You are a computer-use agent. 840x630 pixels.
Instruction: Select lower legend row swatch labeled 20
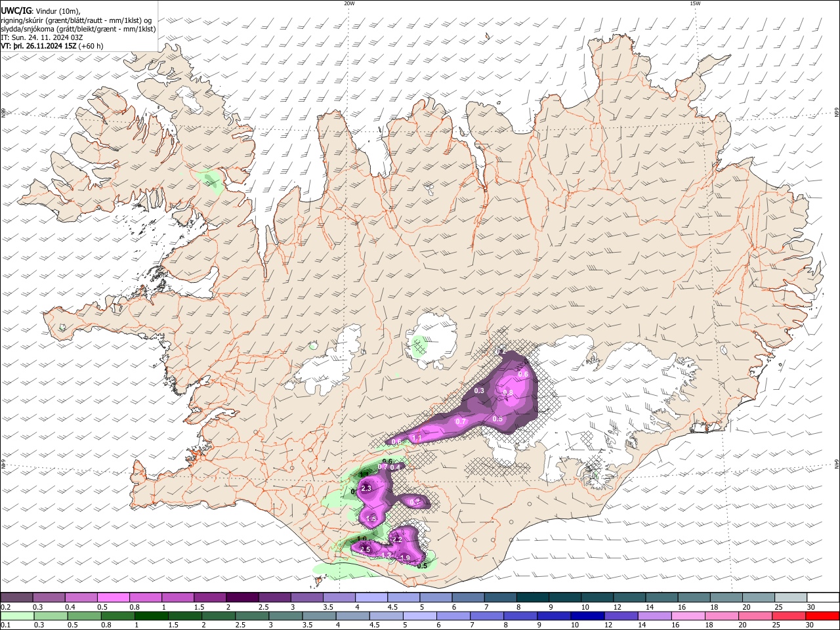pyautogui.click(x=756, y=616)
